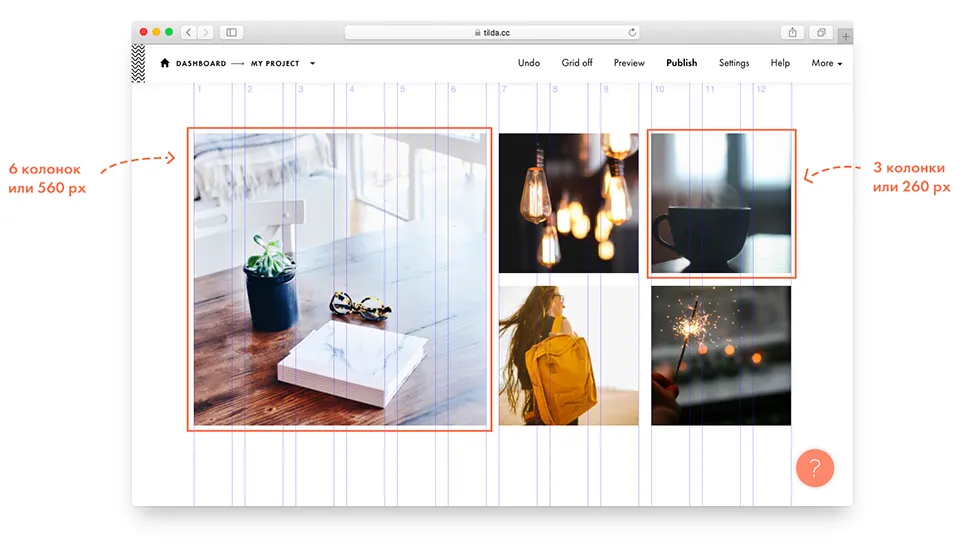Open the Safari share icon
The height and width of the screenshot is (557, 960).
tap(792, 32)
